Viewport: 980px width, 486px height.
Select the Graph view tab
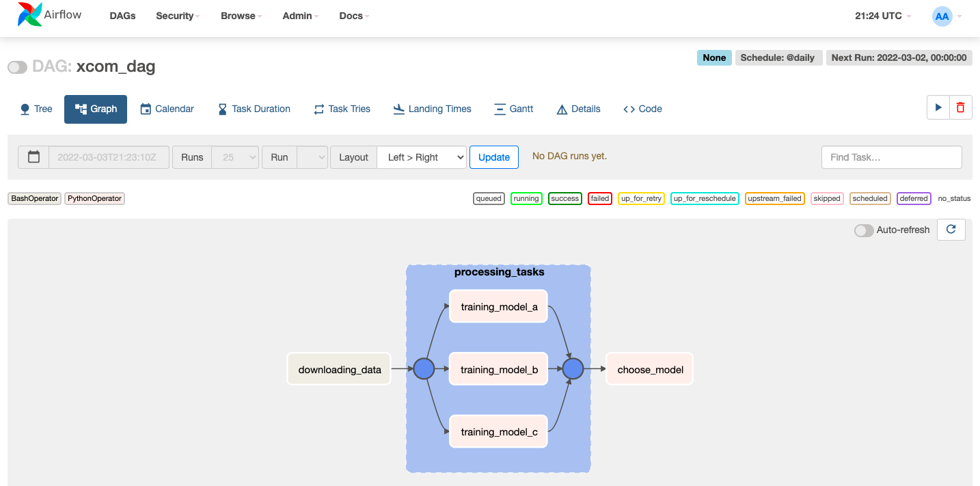click(96, 109)
